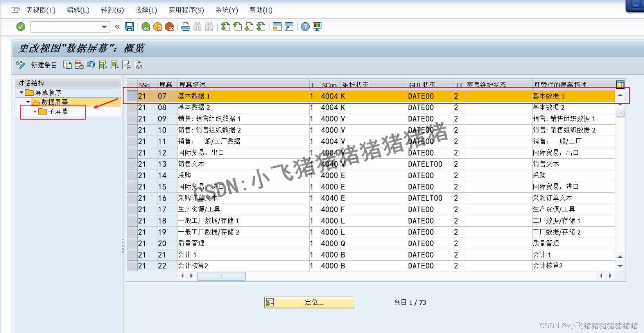
Task: Open the 转到(G) menu
Action: click(112, 10)
